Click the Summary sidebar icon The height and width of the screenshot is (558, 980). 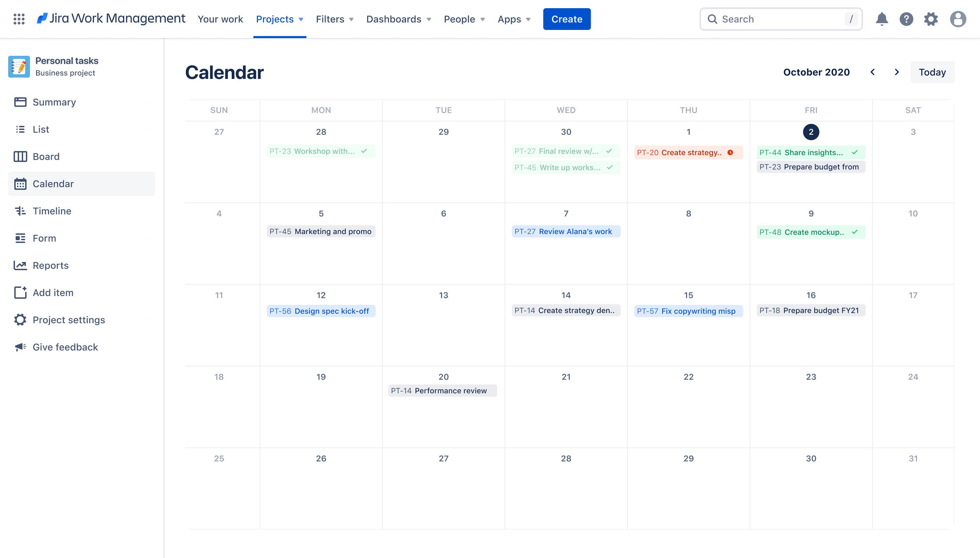coord(20,101)
